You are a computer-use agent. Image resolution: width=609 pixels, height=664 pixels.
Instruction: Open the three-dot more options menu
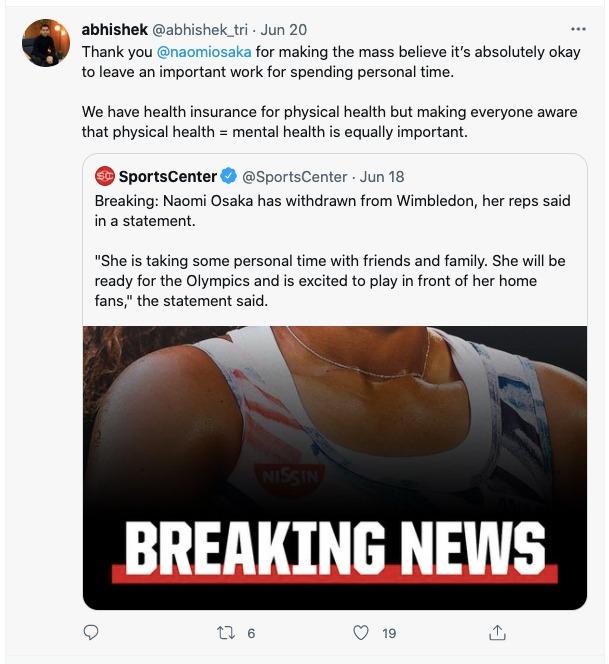578,29
